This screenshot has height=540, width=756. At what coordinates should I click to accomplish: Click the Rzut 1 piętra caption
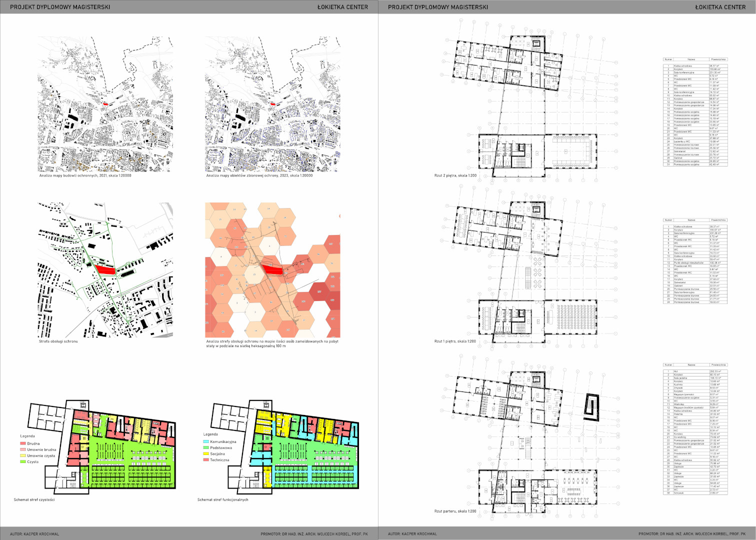tap(455, 341)
